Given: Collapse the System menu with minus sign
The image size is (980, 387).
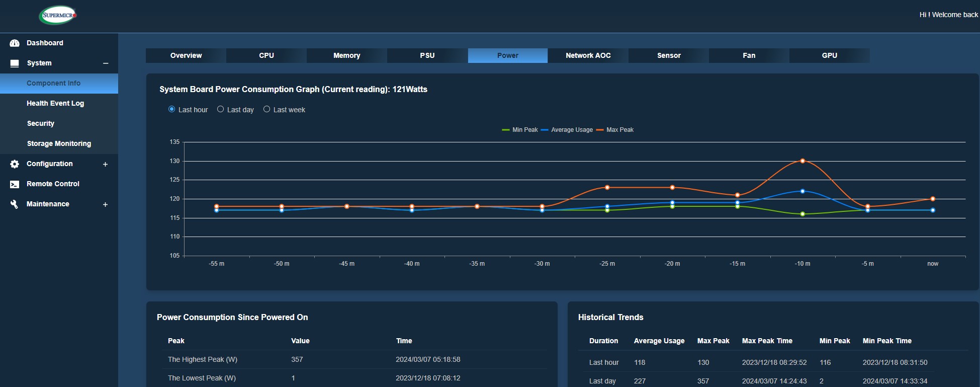Looking at the screenshot, I should [106, 63].
